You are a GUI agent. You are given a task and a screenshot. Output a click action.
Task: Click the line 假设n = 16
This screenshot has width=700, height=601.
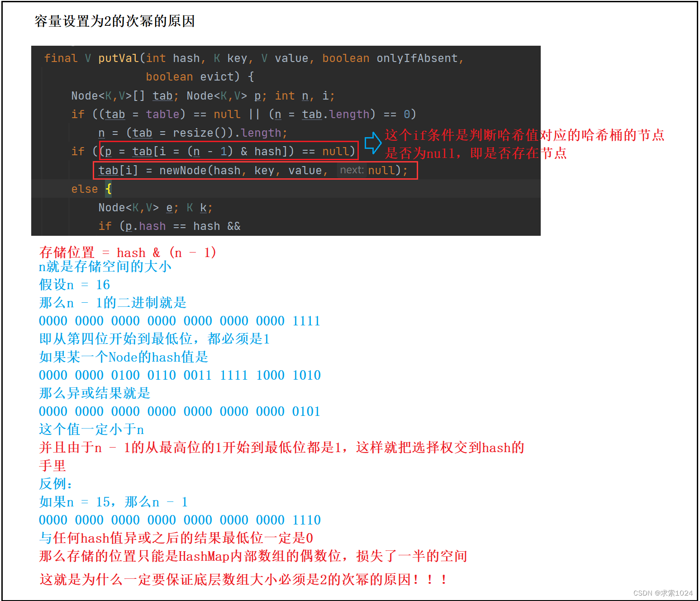click(x=75, y=284)
